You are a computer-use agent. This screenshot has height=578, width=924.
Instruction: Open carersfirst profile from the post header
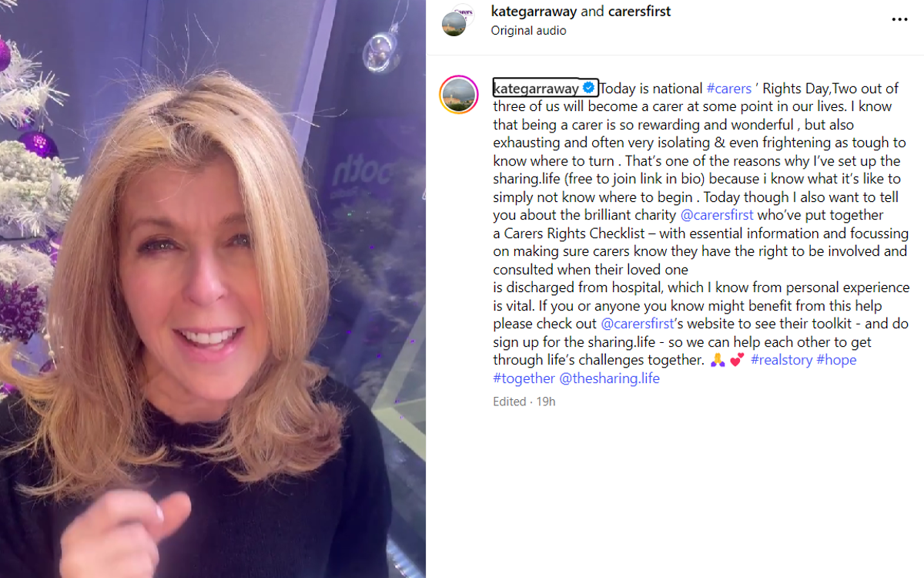coord(638,12)
